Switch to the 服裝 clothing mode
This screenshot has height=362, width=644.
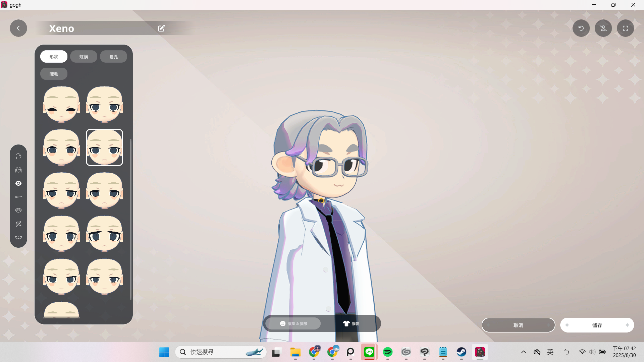click(351, 323)
